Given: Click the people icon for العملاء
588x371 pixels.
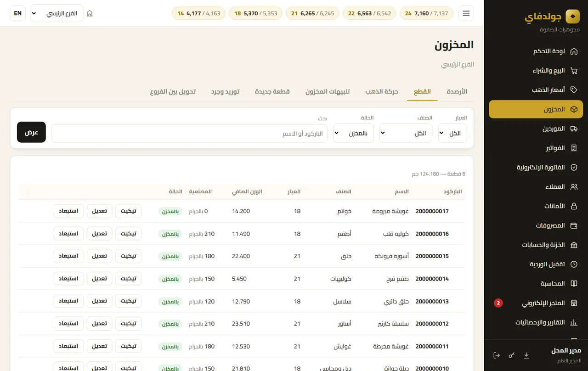Looking at the screenshot, I should click(x=574, y=187).
